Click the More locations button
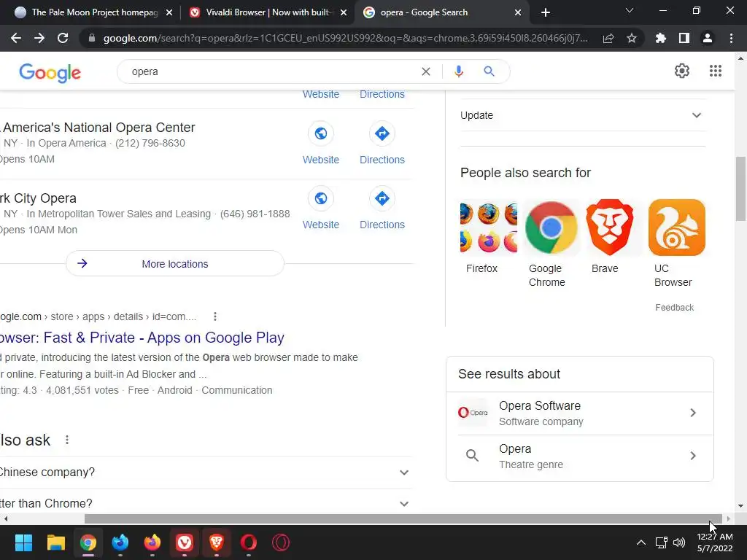The width and height of the screenshot is (747, 560). [175, 263]
